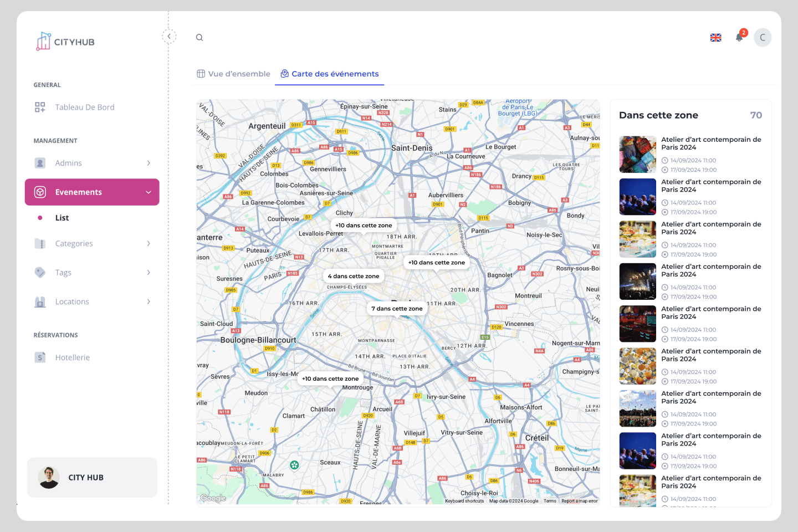The height and width of the screenshot is (532, 798).
Task: Click Argenteuil label on map
Action: [267, 126]
